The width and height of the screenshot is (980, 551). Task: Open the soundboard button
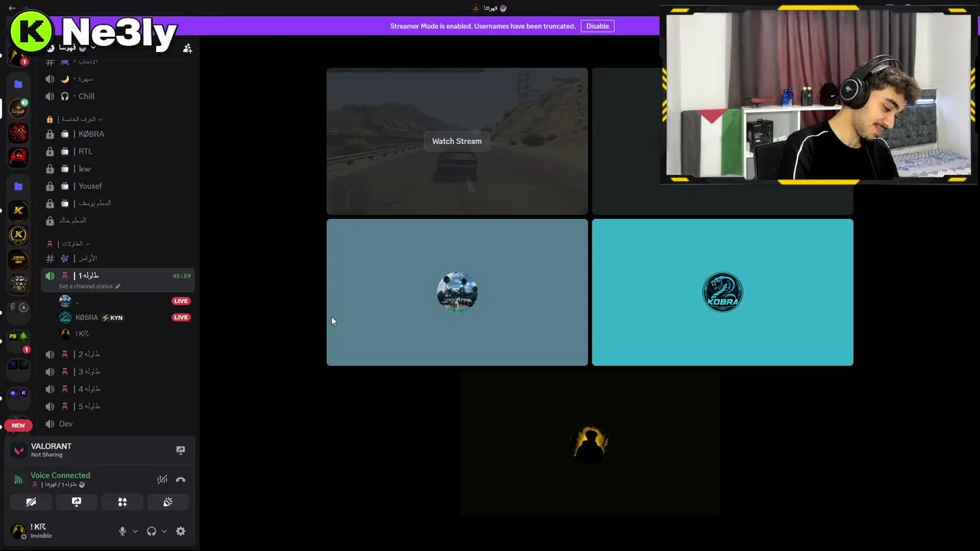pyautogui.click(x=168, y=502)
